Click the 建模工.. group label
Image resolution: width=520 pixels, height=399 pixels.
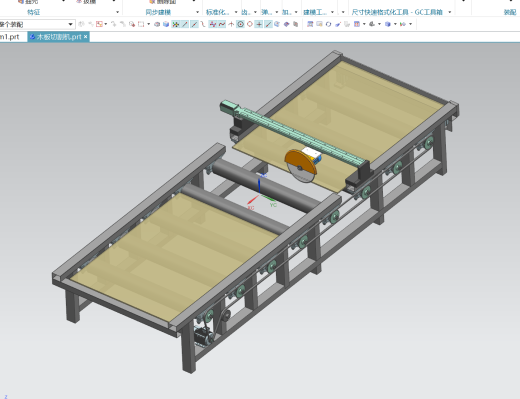(x=315, y=12)
